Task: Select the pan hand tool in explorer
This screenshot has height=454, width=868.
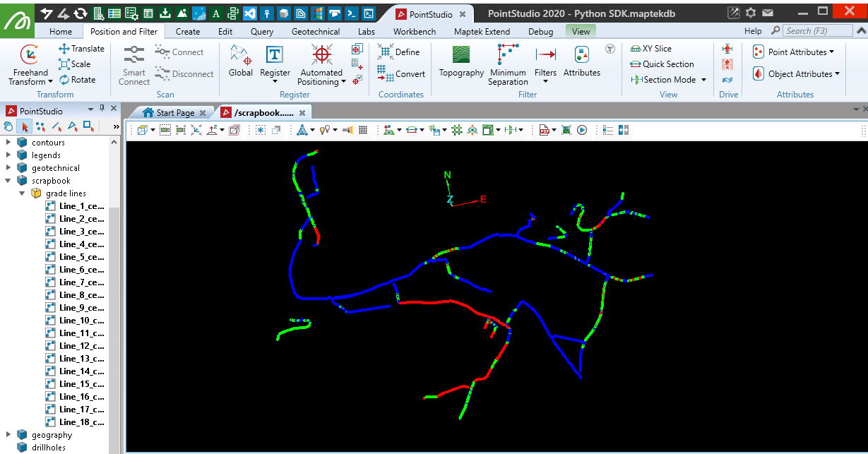Action: (8, 126)
